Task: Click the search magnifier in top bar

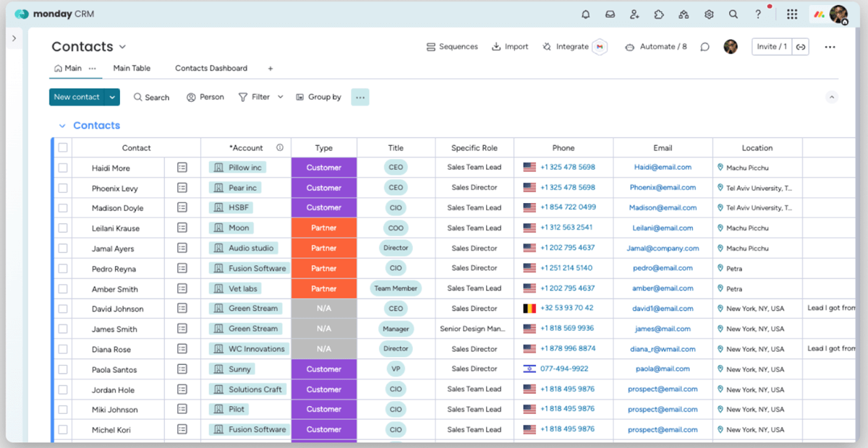Action: click(x=733, y=14)
